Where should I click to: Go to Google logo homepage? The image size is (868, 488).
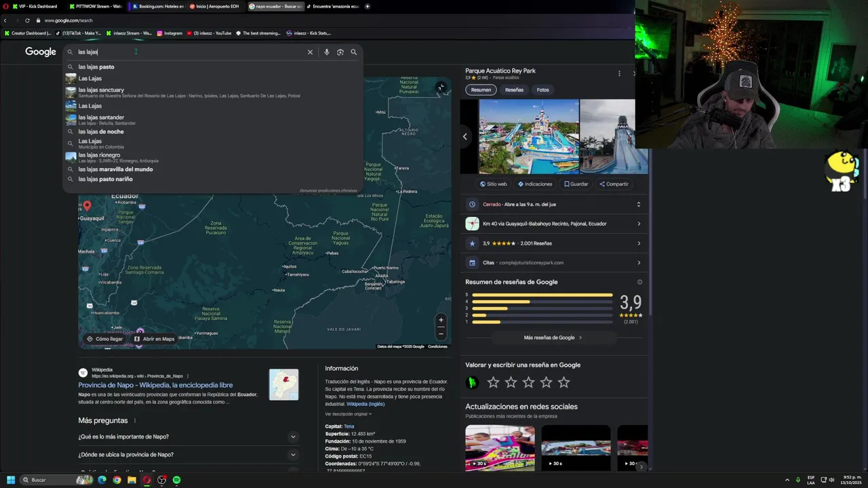pos(41,52)
